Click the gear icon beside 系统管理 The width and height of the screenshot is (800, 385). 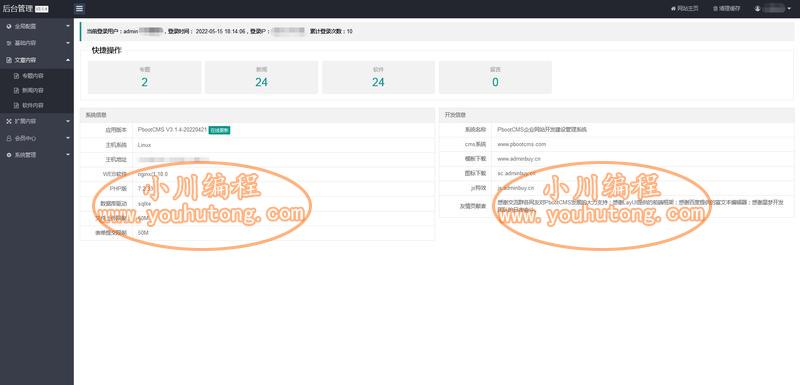click(9, 155)
